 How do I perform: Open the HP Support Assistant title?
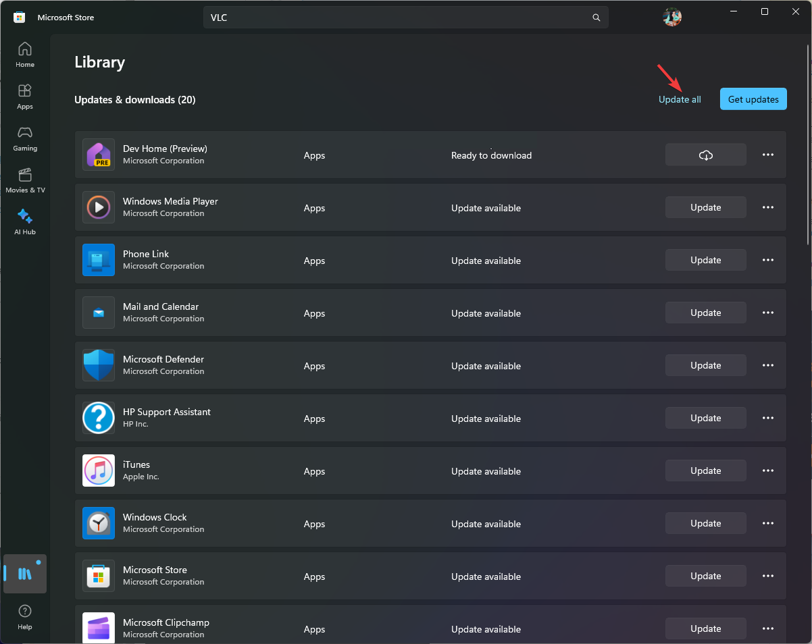coord(167,412)
